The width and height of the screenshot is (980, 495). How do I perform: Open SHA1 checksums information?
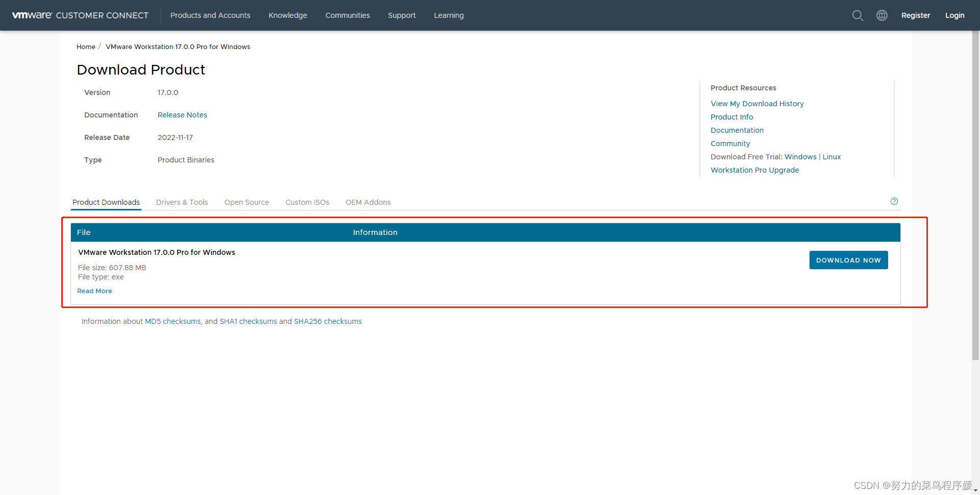pos(248,321)
